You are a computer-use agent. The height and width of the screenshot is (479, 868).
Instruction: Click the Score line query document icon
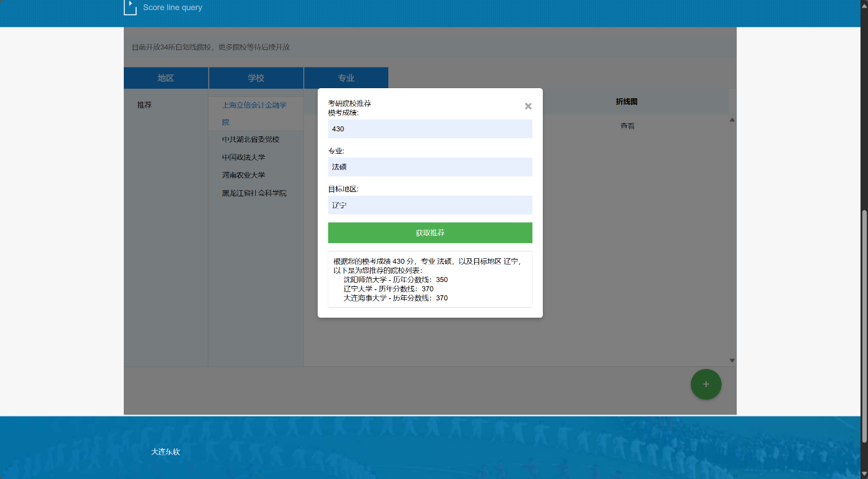click(130, 8)
